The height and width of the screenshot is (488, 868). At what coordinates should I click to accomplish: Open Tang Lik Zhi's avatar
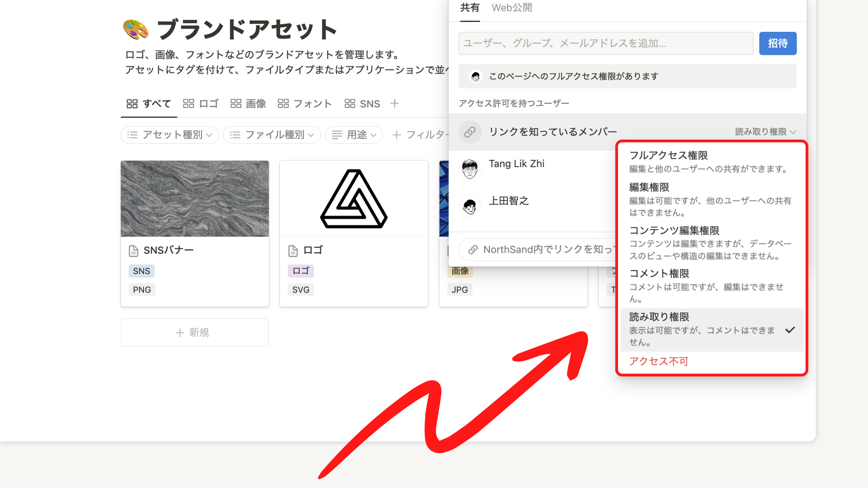point(470,168)
